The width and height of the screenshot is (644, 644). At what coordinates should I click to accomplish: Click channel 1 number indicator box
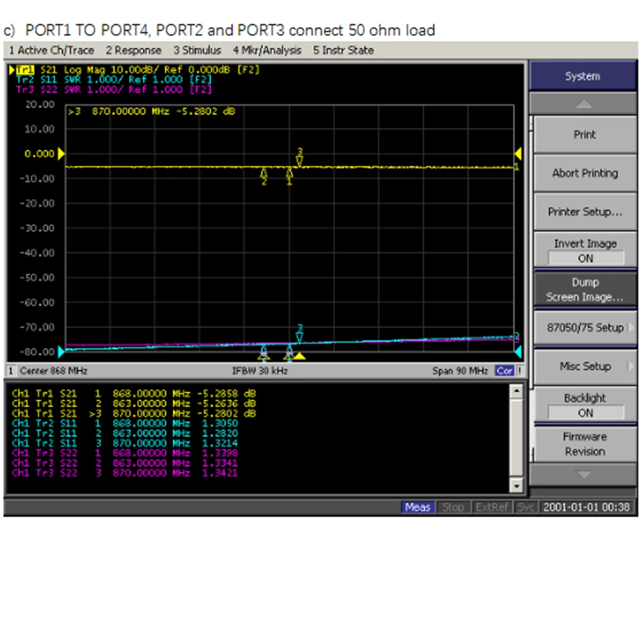(x=11, y=371)
